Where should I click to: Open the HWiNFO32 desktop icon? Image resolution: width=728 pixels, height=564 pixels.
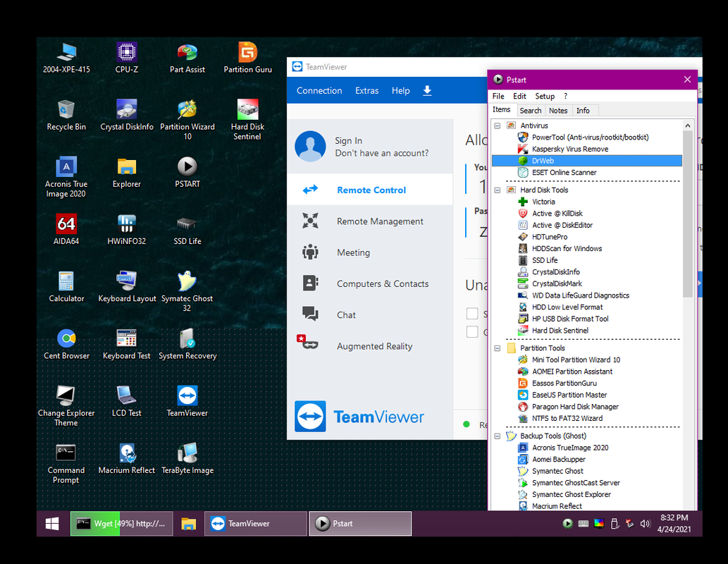pos(127,230)
